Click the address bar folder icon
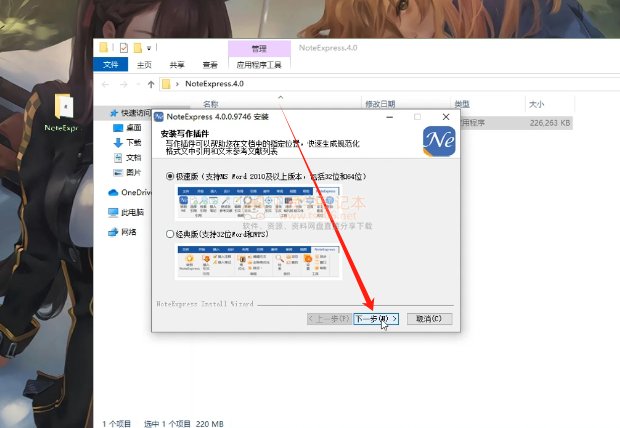This screenshot has height=428, width=620. [166, 84]
